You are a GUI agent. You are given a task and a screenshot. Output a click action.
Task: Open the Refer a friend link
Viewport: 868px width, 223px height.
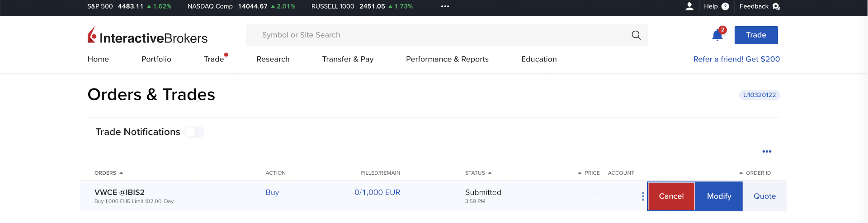coord(736,59)
